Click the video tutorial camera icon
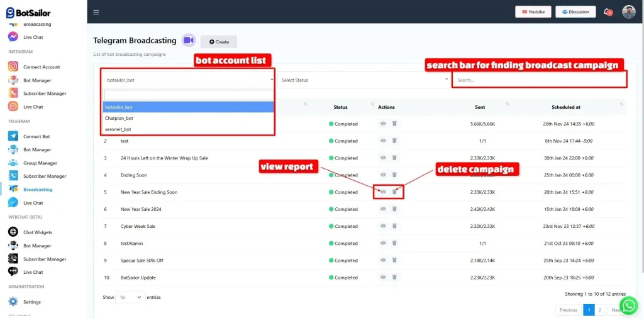 click(x=189, y=40)
